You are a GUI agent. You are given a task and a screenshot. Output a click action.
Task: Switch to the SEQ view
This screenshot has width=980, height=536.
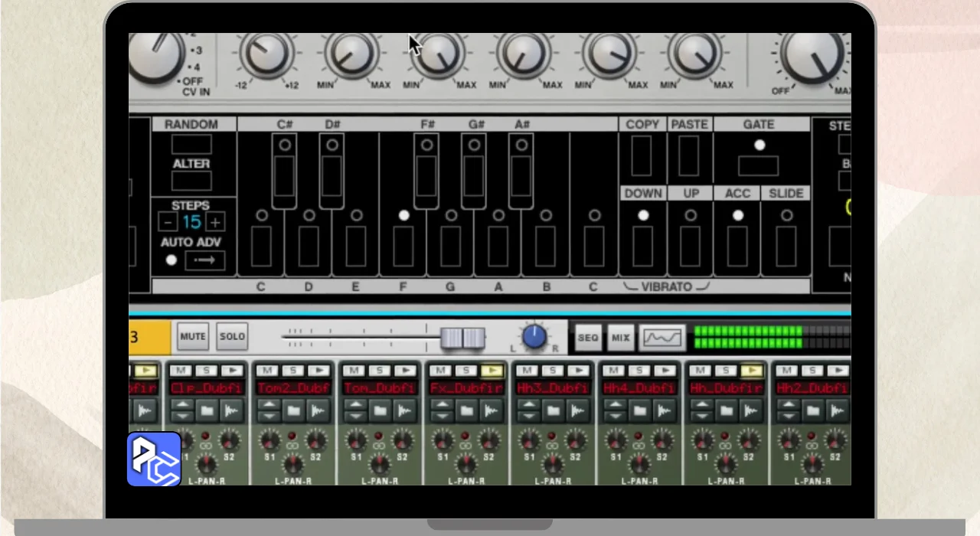pyautogui.click(x=588, y=337)
